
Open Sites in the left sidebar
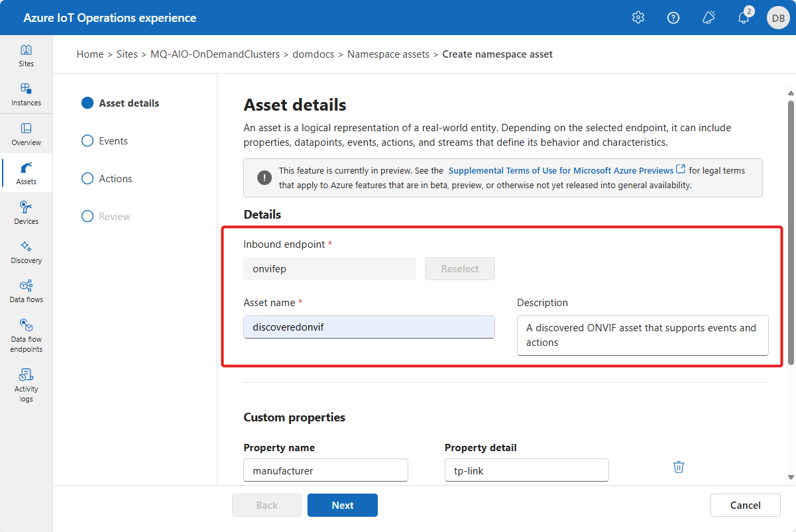pos(26,56)
